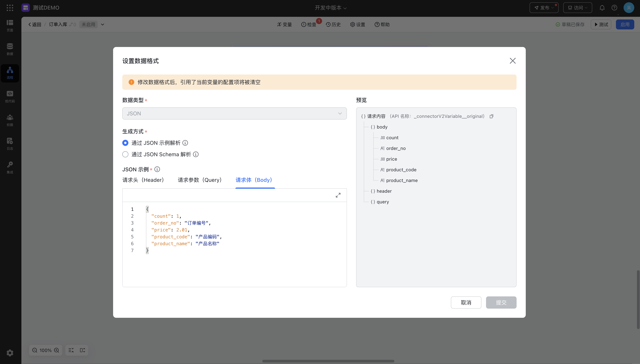Open the 日志 sidebar section
The width and height of the screenshot is (640, 364).
click(10, 144)
